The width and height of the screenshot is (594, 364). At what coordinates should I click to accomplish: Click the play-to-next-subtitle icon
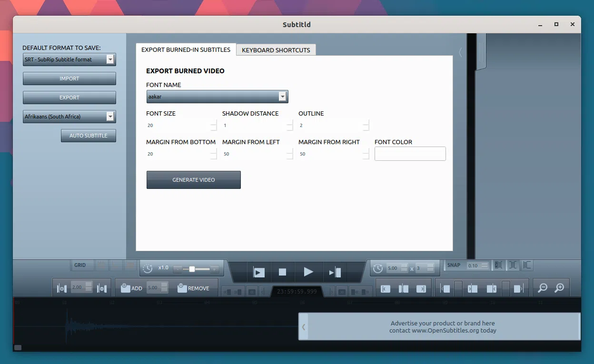(335, 272)
